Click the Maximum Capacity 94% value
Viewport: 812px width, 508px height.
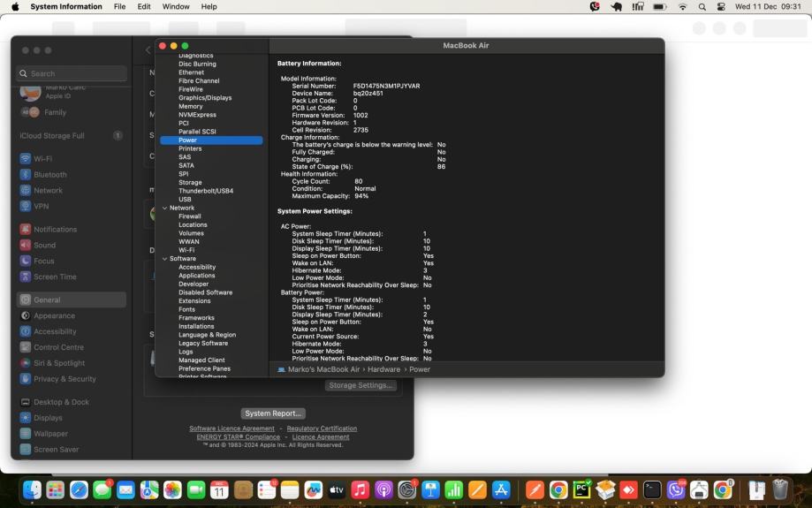[361, 196]
